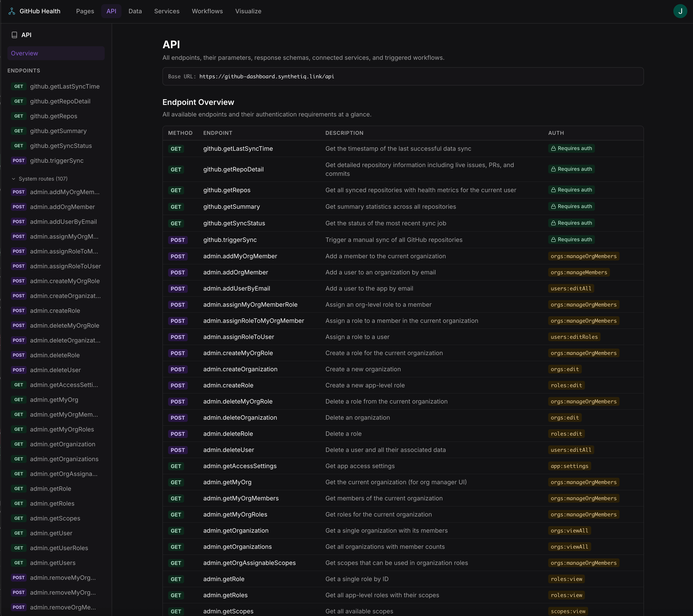Open admin.createMyOrgRole in the sidebar
The height and width of the screenshot is (616, 693).
tap(56, 281)
